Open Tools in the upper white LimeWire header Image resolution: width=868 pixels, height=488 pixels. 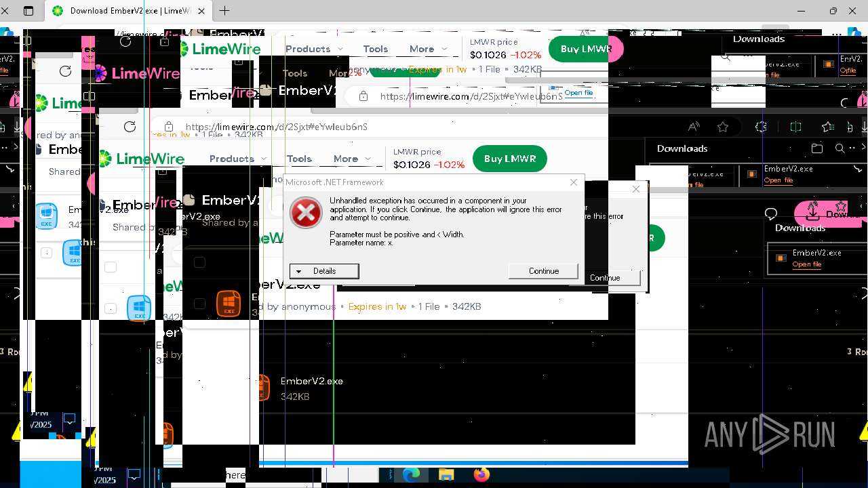click(375, 49)
